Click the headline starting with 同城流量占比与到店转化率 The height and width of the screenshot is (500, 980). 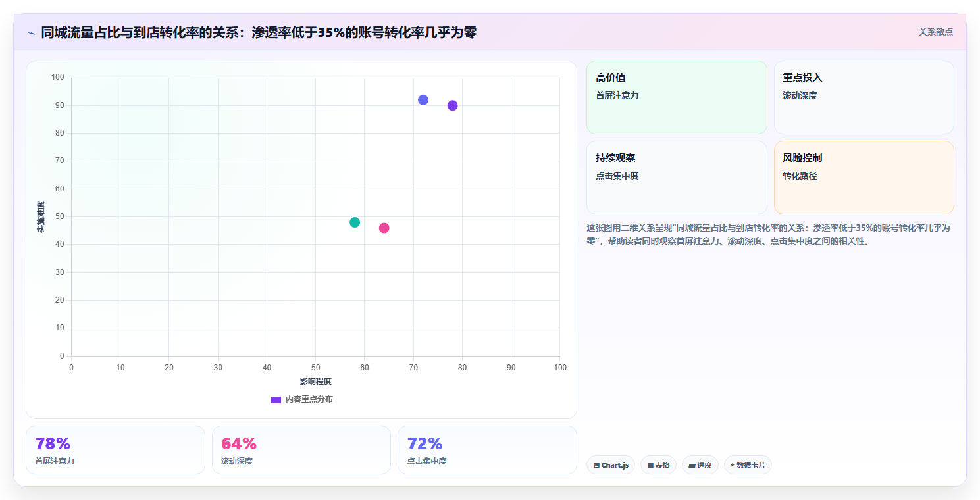coord(259,32)
